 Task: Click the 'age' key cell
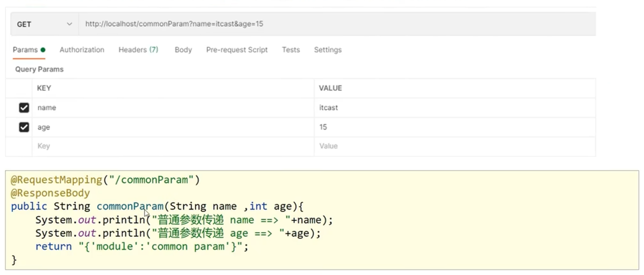click(x=173, y=128)
